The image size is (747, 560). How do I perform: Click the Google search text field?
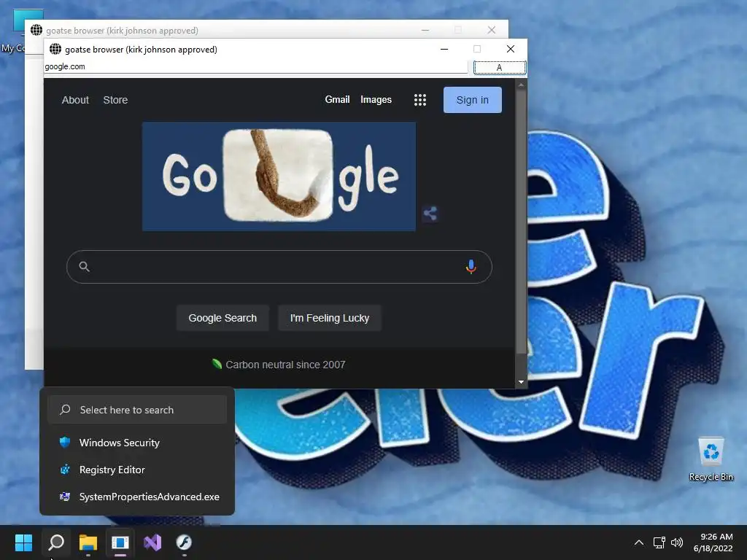[x=279, y=267]
